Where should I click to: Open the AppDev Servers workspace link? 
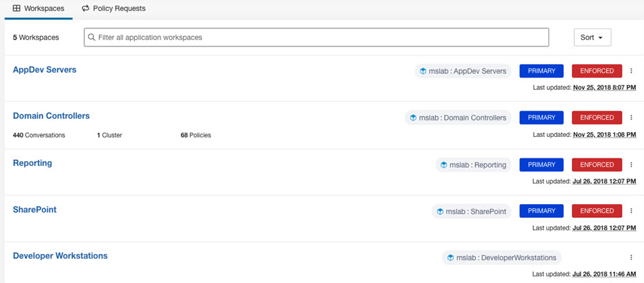point(45,69)
